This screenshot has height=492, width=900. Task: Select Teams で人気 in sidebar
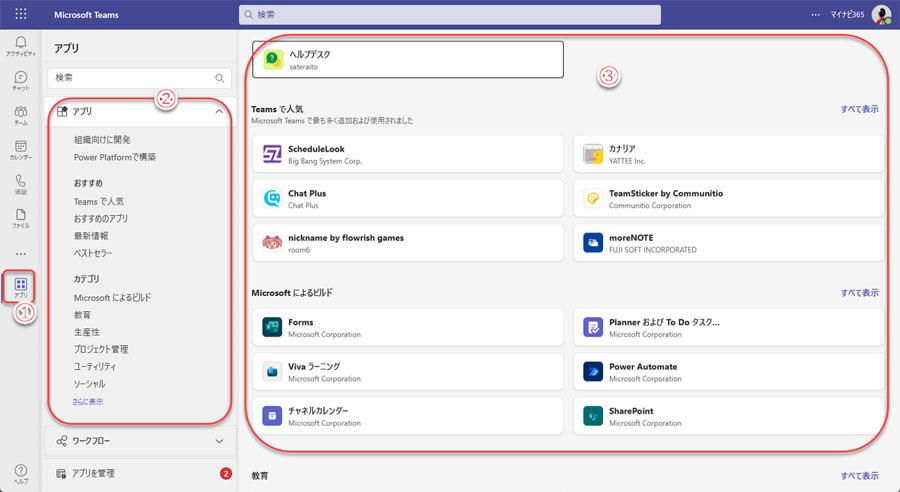coord(99,202)
